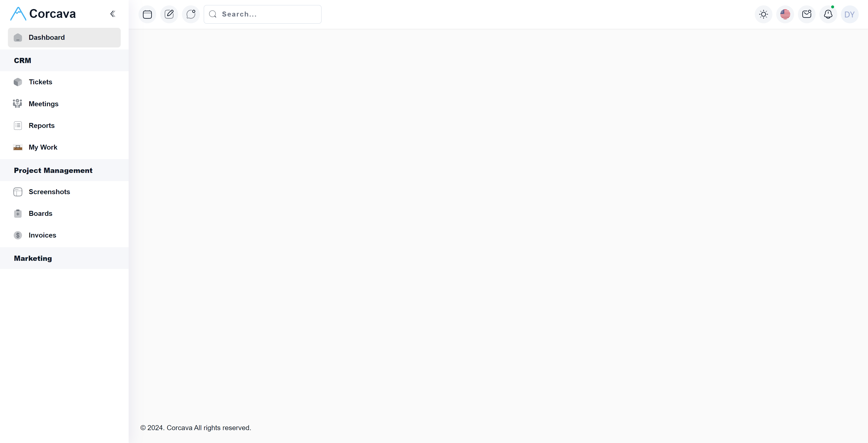Expand the Marketing section
Image resolution: width=868 pixels, height=443 pixels.
pyautogui.click(x=64, y=258)
